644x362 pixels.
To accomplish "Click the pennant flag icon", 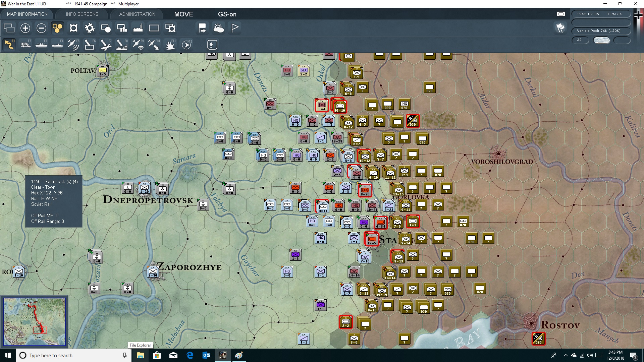I will pyautogui.click(x=235, y=28).
